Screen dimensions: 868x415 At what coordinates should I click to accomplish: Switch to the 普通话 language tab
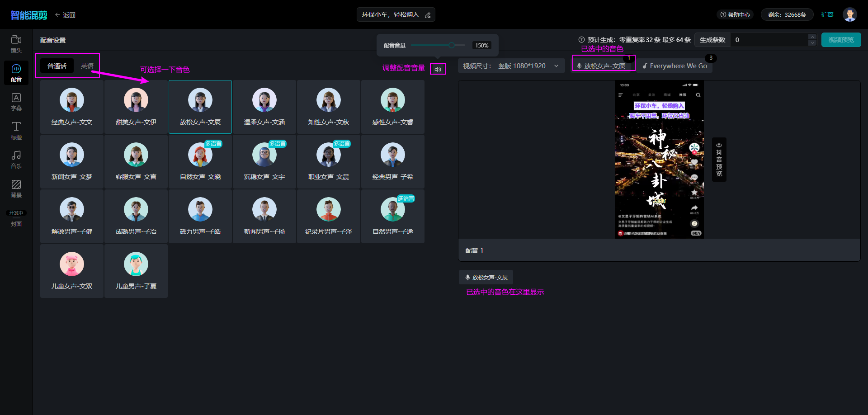click(57, 66)
